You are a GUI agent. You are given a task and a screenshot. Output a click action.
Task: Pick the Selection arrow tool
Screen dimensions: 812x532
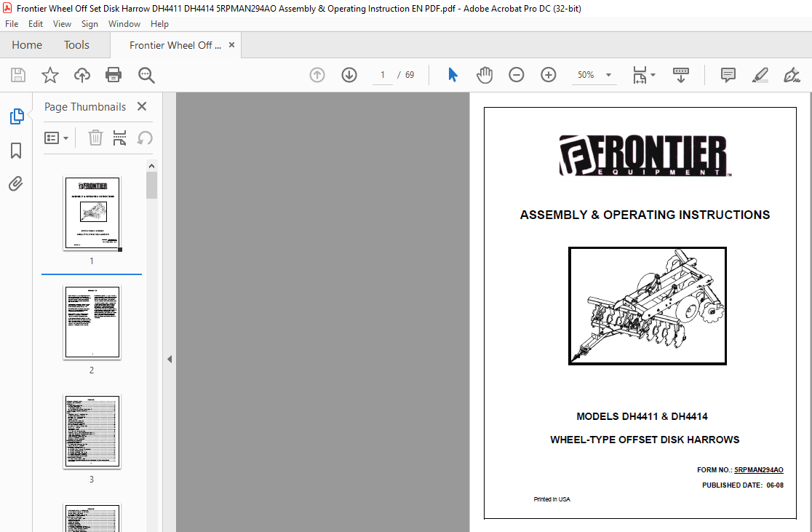pos(453,75)
